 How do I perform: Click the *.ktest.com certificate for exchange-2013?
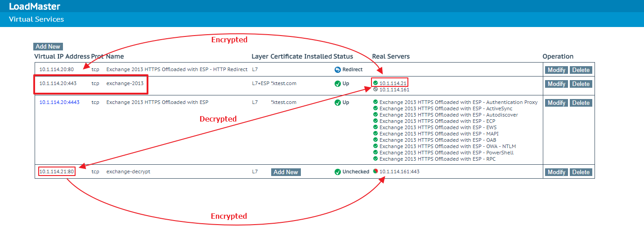pos(284,83)
